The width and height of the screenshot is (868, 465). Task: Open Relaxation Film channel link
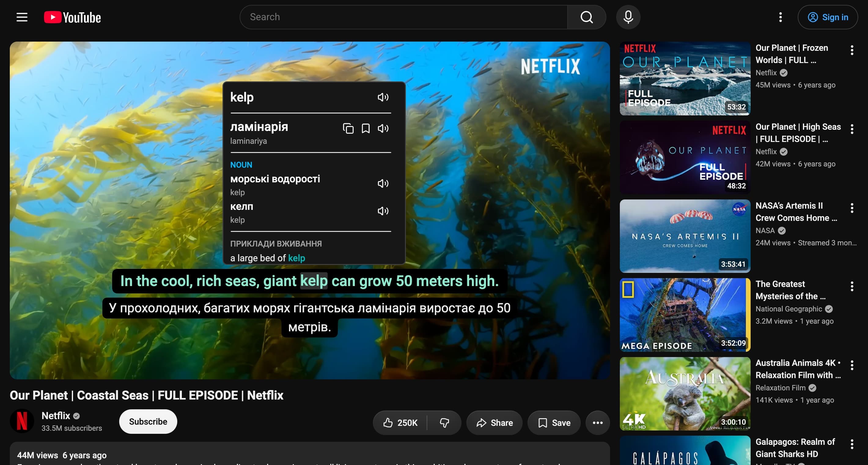tap(780, 388)
